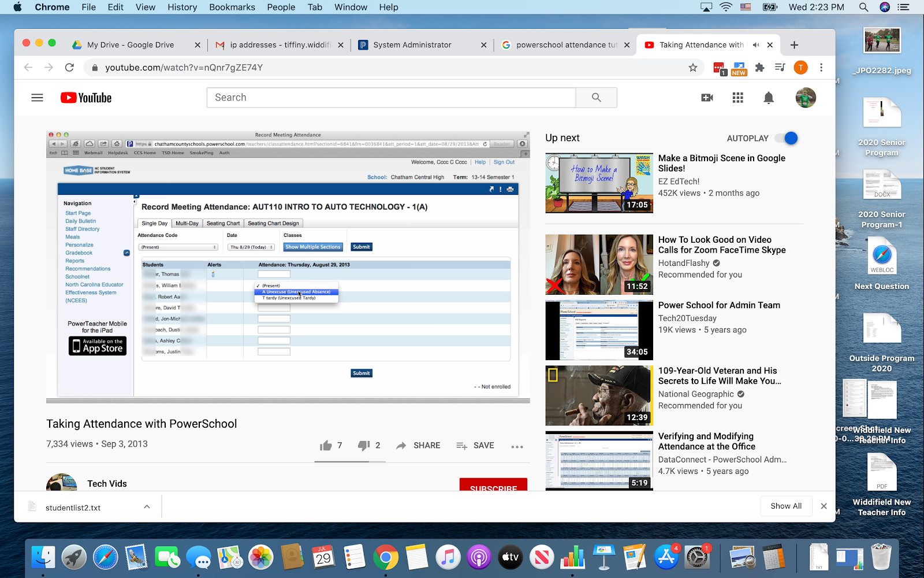Open the App Store in the Dock
The width and height of the screenshot is (924, 578).
click(666, 557)
